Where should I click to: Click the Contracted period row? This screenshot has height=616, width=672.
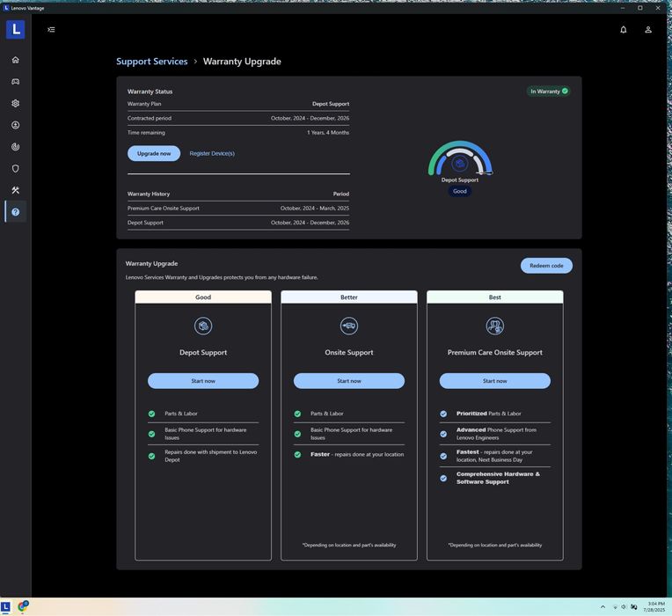(x=238, y=118)
